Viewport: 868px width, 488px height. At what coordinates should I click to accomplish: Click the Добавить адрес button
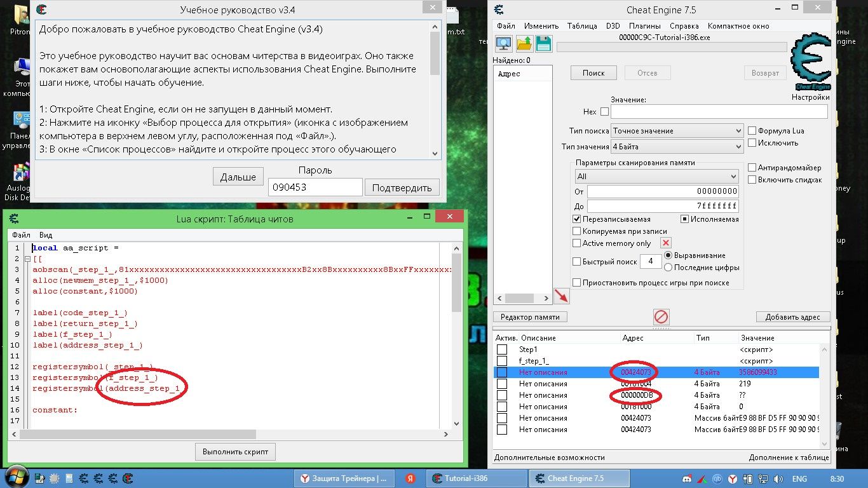[793, 317]
